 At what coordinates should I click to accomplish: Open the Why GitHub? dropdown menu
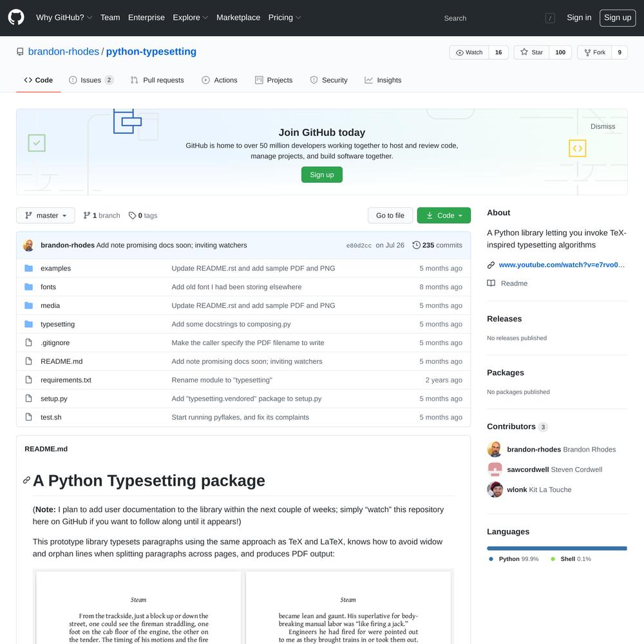tap(64, 17)
